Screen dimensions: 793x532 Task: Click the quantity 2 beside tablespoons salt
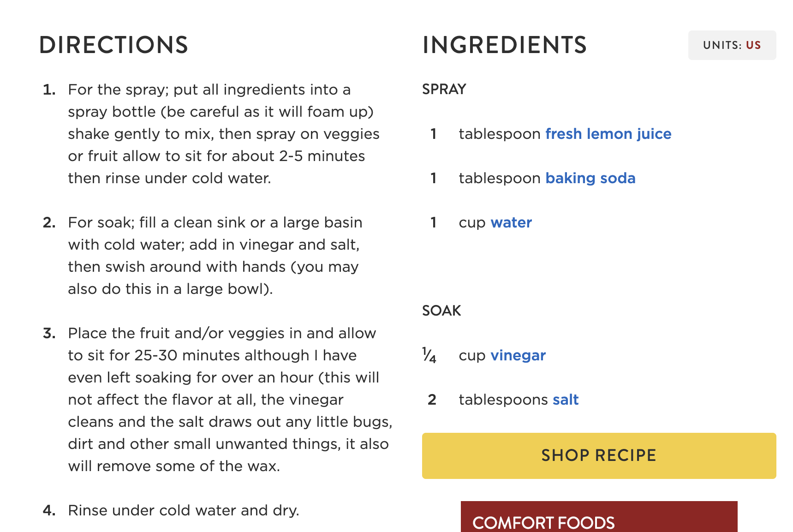[432, 400]
